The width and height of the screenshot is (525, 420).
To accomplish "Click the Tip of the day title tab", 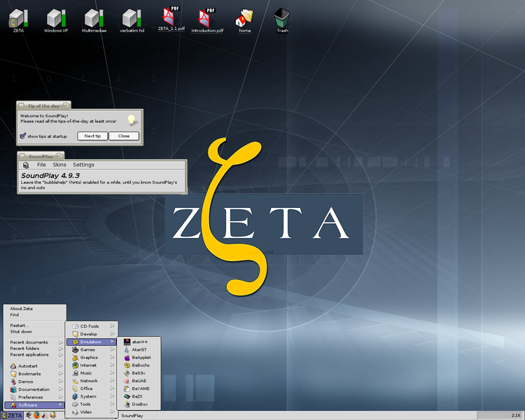I will (43, 106).
